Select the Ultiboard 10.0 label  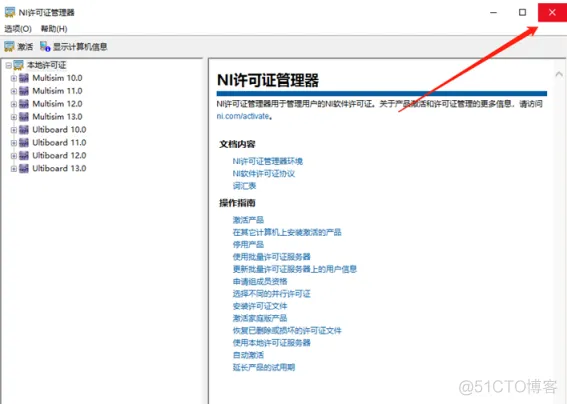coord(59,130)
